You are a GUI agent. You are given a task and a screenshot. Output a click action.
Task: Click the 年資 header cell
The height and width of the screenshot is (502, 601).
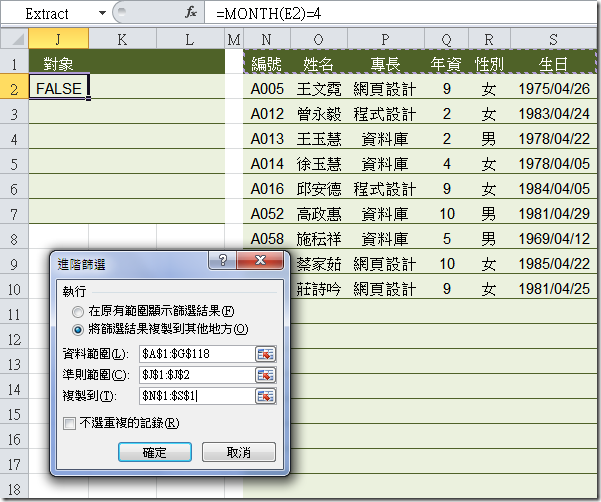(447, 63)
